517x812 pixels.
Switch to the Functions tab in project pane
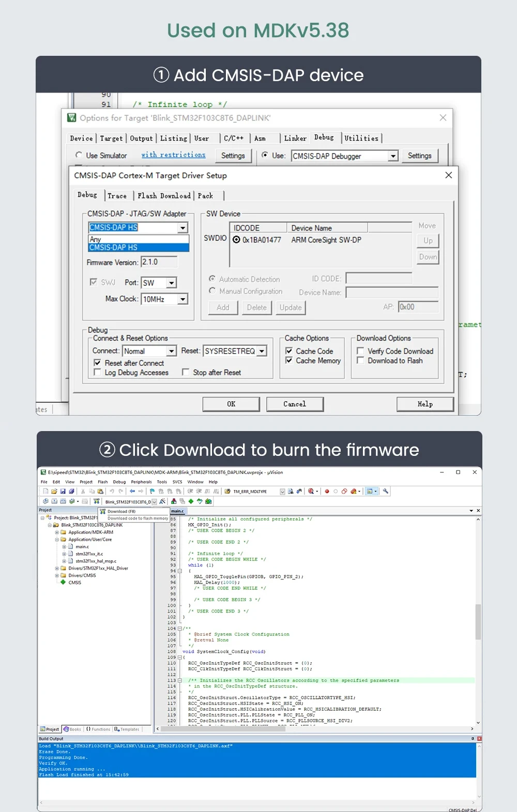(x=98, y=729)
